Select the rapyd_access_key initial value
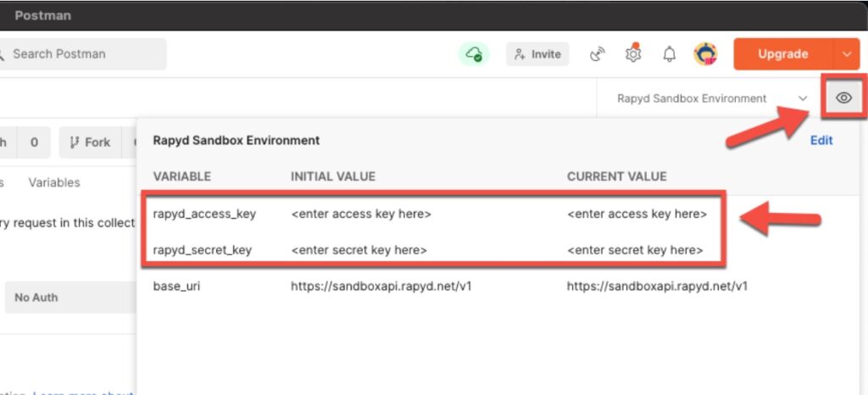 tap(361, 214)
